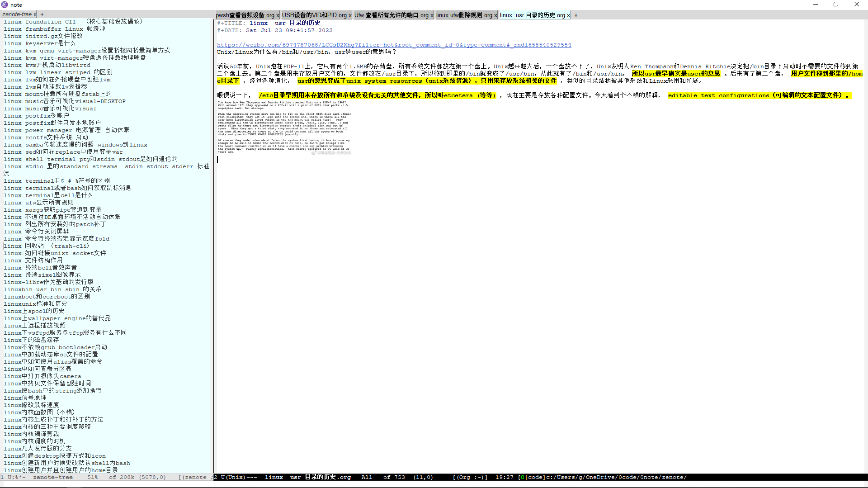Open note 'linux上spool的历史'
The height and width of the screenshot is (488, 868).
coord(34,311)
